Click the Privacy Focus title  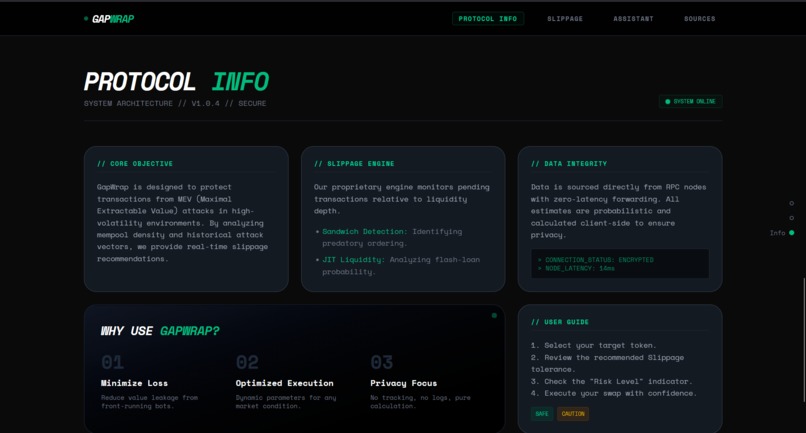(404, 383)
